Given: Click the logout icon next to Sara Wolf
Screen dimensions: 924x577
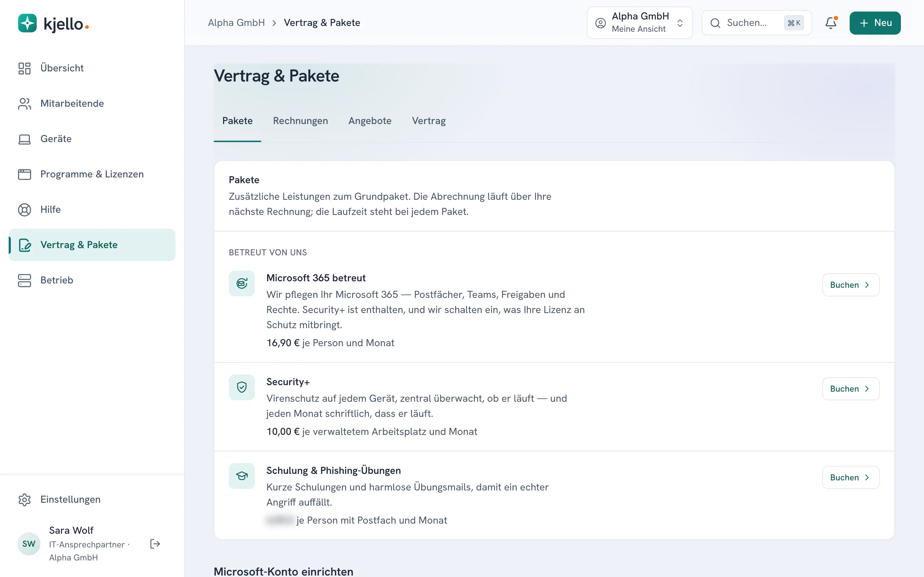Looking at the screenshot, I should coord(155,544).
